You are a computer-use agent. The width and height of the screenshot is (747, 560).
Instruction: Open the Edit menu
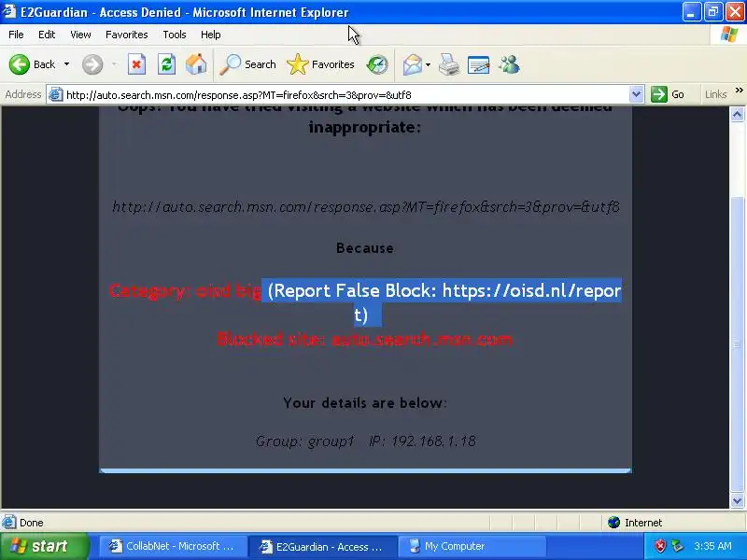(x=47, y=35)
